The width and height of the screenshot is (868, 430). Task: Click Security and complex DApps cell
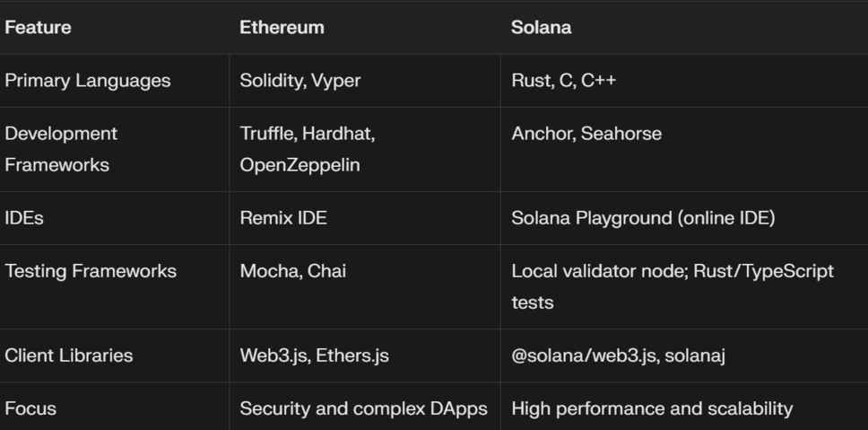click(x=364, y=409)
